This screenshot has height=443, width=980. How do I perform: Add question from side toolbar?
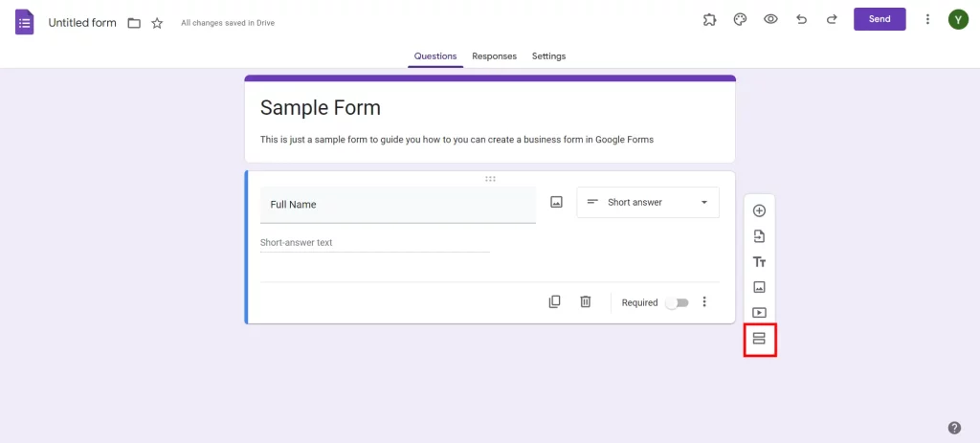[x=759, y=210]
